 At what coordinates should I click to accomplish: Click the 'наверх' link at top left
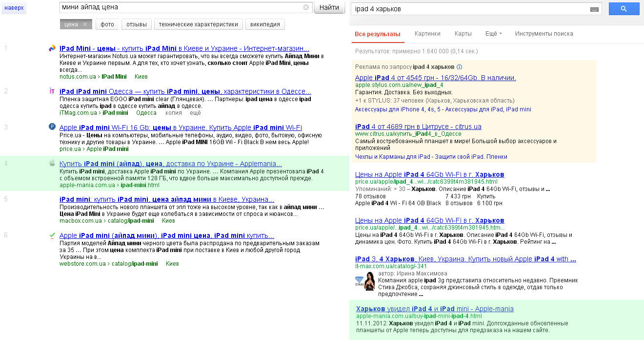(14, 8)
